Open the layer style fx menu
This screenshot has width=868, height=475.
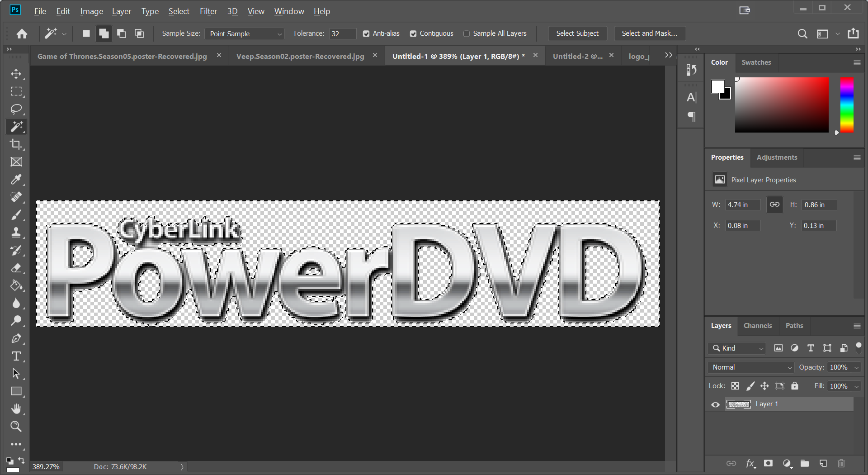point(750,463)
